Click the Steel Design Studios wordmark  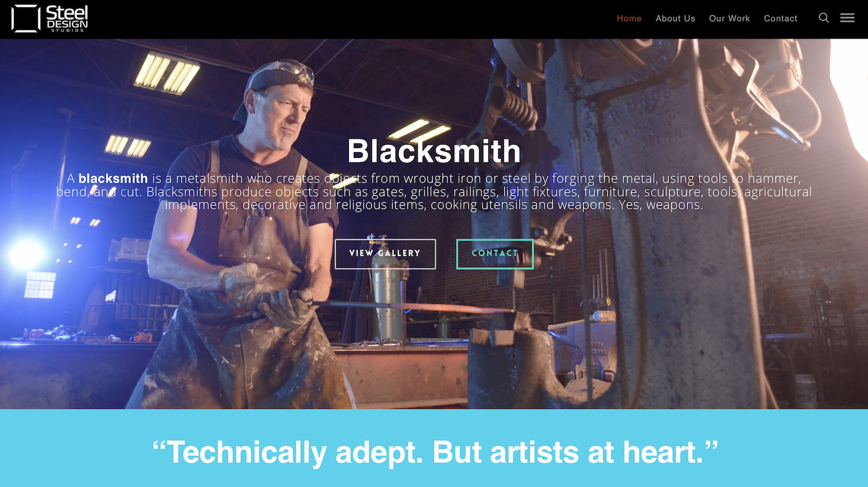(67, 19)
